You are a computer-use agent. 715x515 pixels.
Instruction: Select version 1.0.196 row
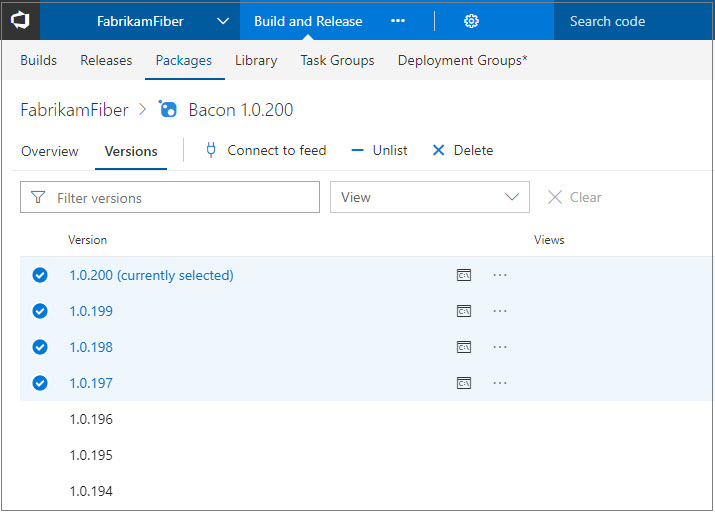367,419
